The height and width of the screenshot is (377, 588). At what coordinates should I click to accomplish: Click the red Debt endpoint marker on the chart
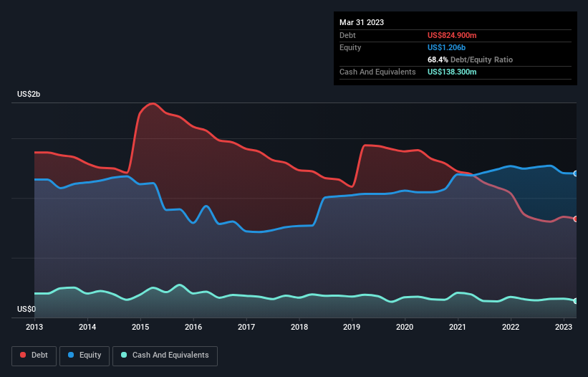[x=575, y=219]
